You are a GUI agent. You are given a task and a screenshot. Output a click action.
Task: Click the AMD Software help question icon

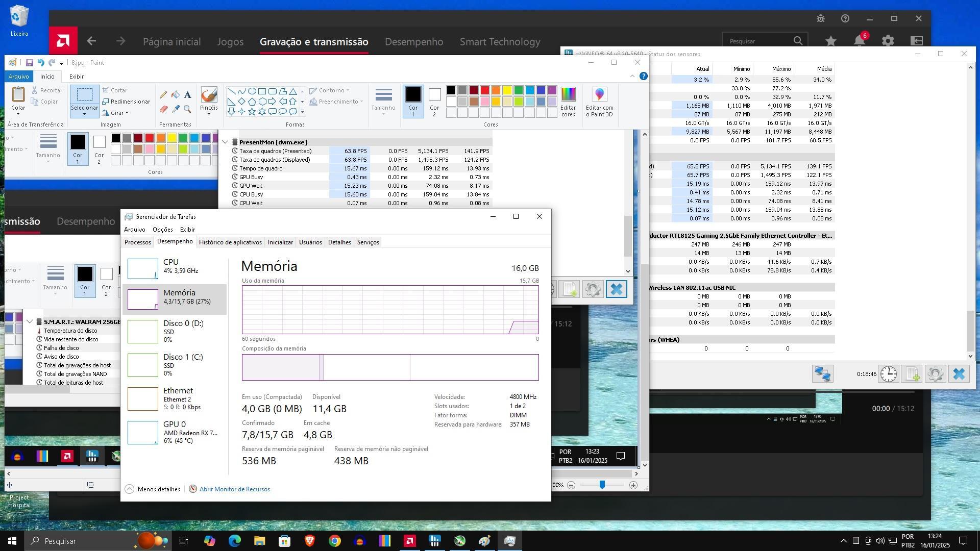point(845,18)
